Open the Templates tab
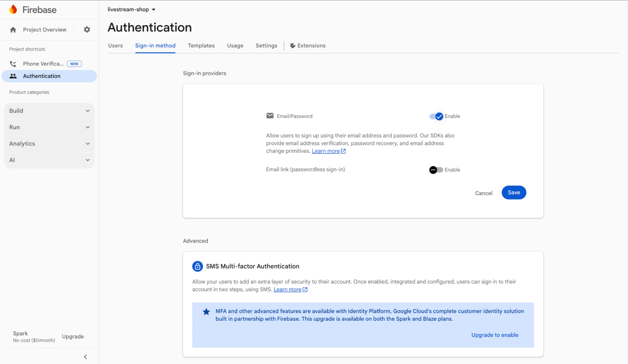 pyautogui.click(x=201, y=45)
